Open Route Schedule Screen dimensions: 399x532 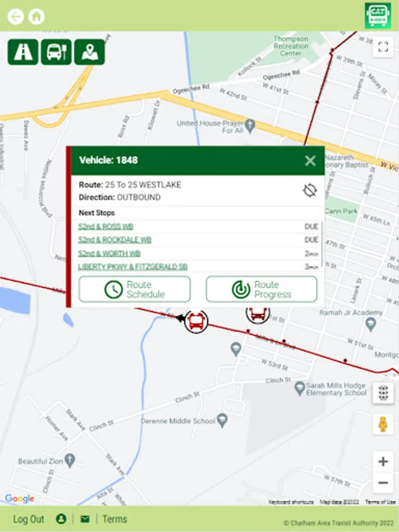pos(134,289)
